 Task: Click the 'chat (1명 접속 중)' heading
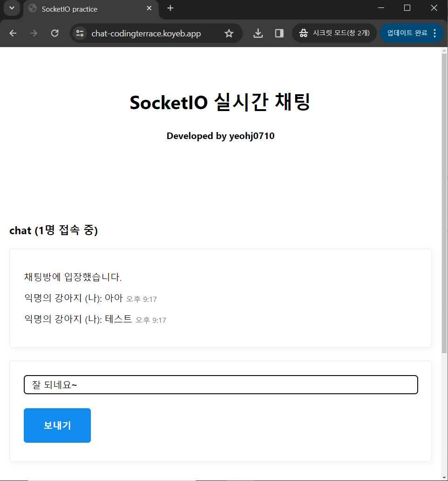click(x=54, y=230)
